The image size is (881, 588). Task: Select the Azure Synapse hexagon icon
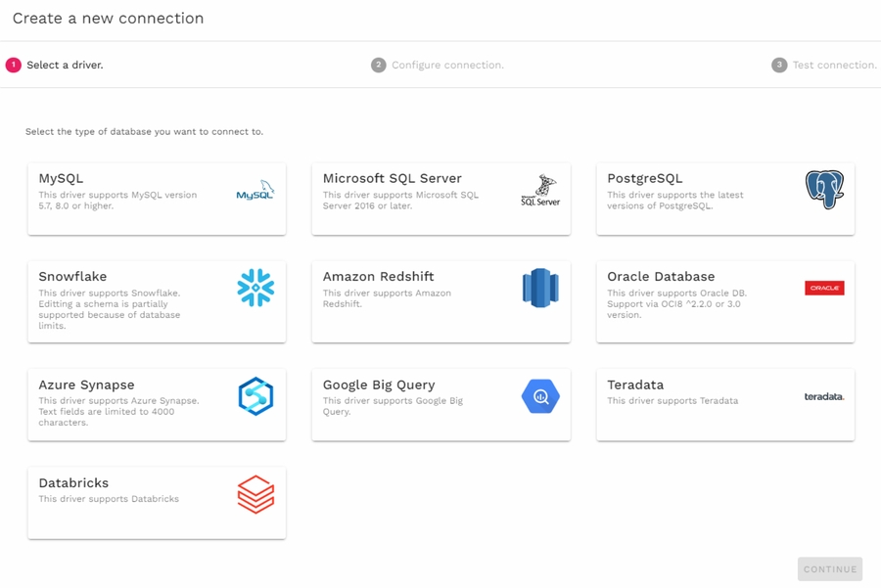tap(255, 396)
